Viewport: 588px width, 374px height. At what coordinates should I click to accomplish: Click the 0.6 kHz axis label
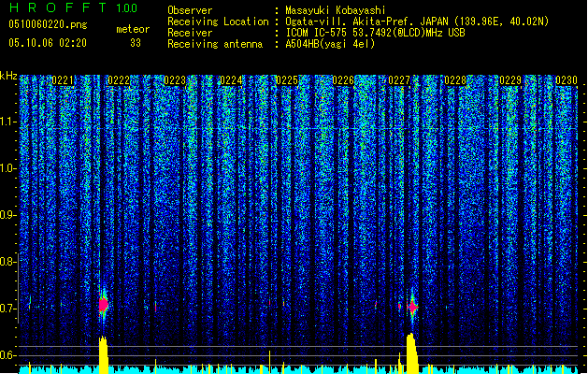[8, 355]
